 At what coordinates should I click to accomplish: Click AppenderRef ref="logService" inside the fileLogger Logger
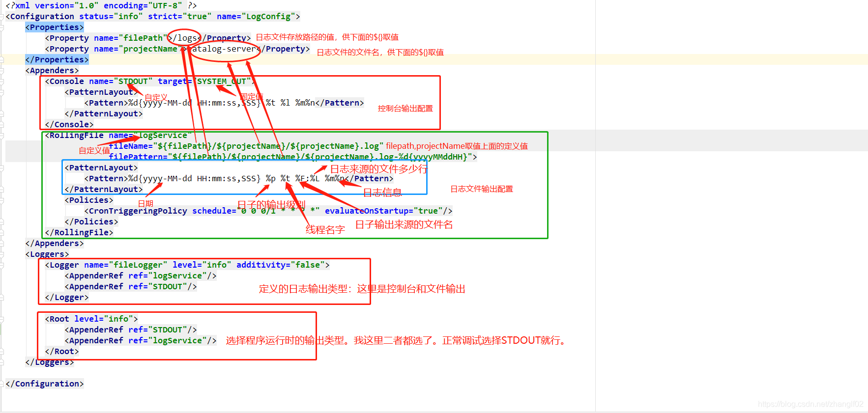click(x=141, y=275)
